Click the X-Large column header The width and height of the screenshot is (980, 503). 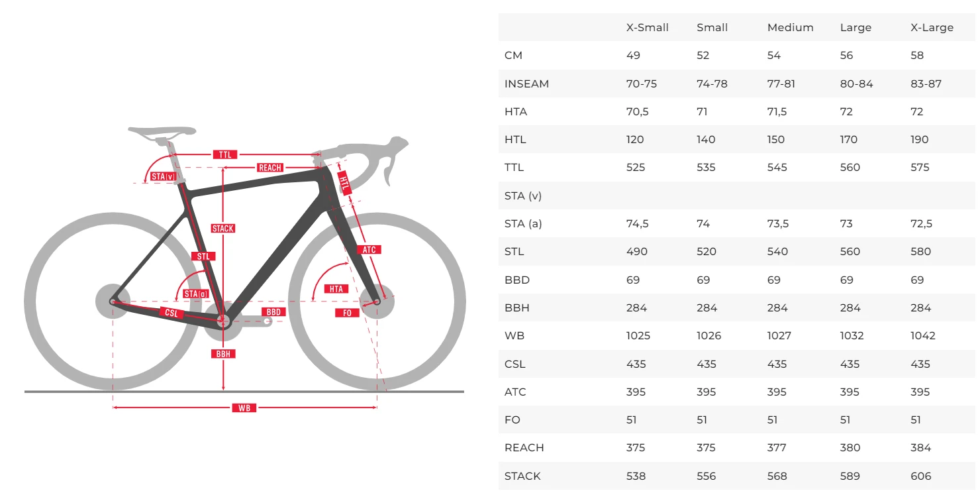pyautogui.click(x=932, y=28)
